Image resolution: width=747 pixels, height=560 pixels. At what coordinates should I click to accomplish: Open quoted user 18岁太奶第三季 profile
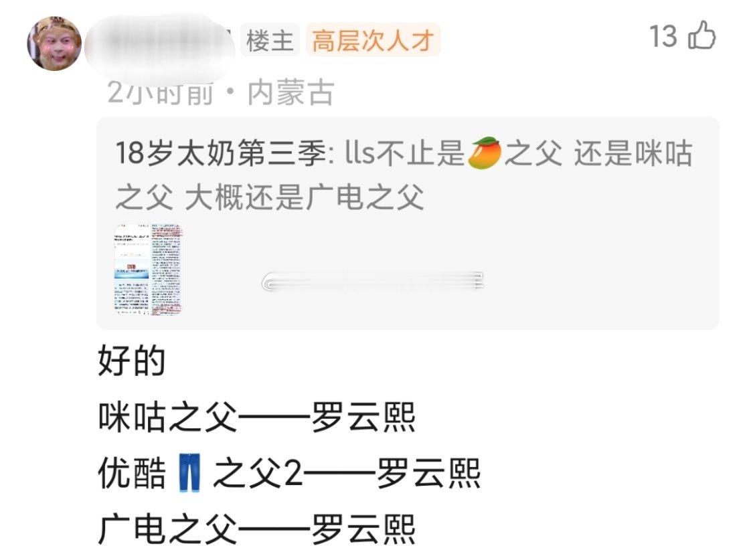[x=221, y=153]
